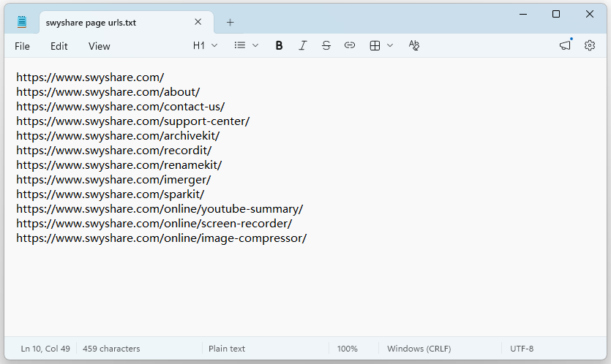Open the File menu
611x364 pixels.
pyautogui.click(x=22, y=46)
